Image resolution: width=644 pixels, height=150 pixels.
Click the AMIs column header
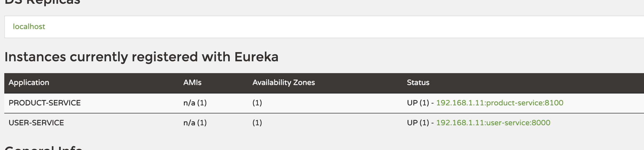click(193, 83)
